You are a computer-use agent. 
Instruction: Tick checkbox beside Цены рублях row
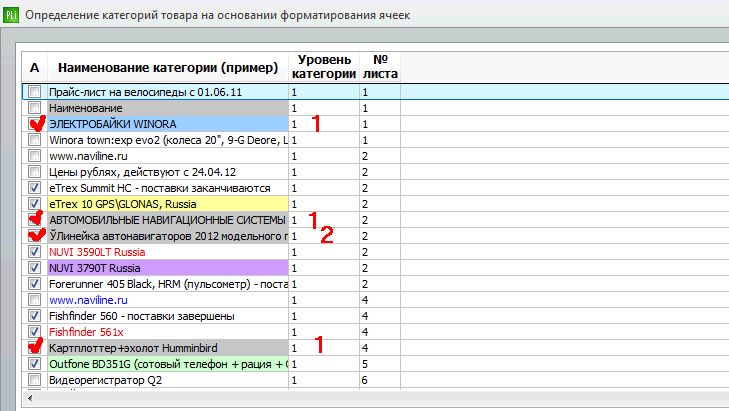click(x=34, y=172)
